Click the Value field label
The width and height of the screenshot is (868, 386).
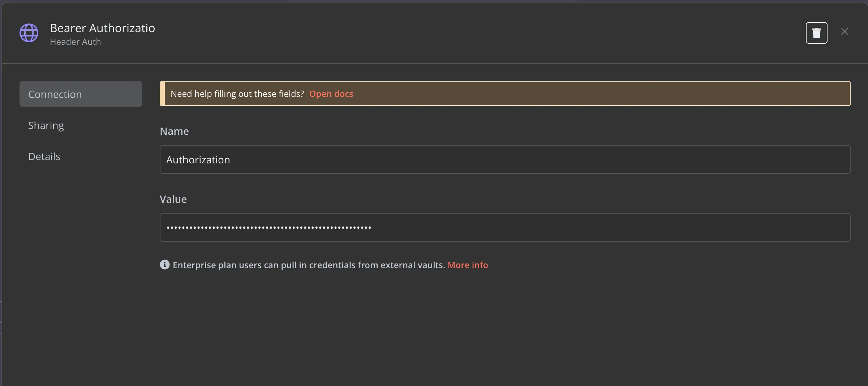(173, 199)
